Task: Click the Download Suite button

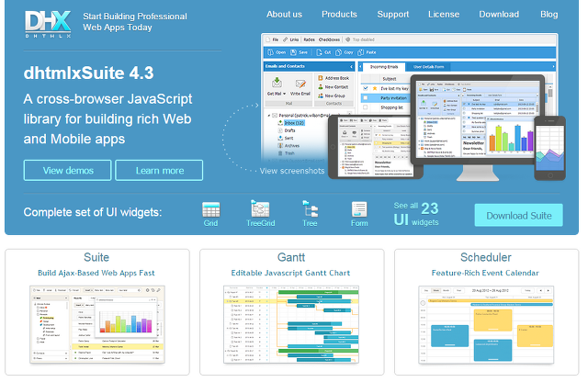Action: click(x=518, y=215)
